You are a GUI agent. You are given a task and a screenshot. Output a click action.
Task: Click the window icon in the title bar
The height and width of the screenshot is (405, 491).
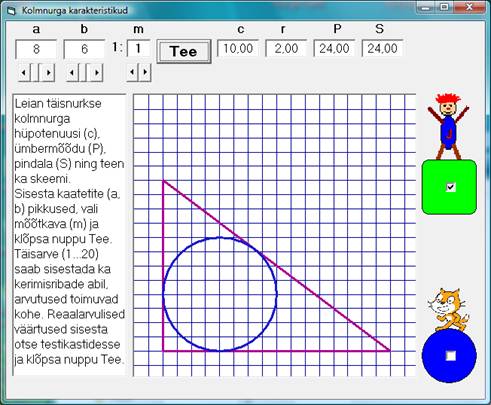coord(12,10)
